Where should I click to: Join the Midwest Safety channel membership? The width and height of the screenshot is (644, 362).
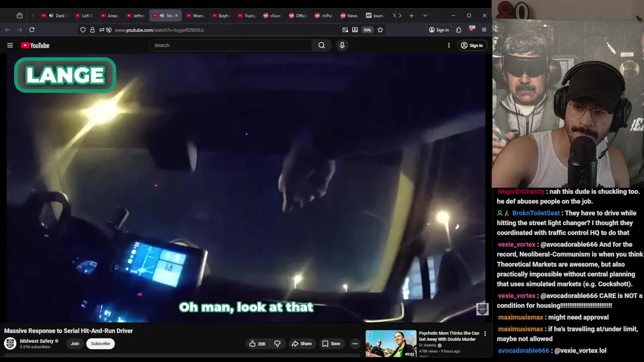(75, 344)
